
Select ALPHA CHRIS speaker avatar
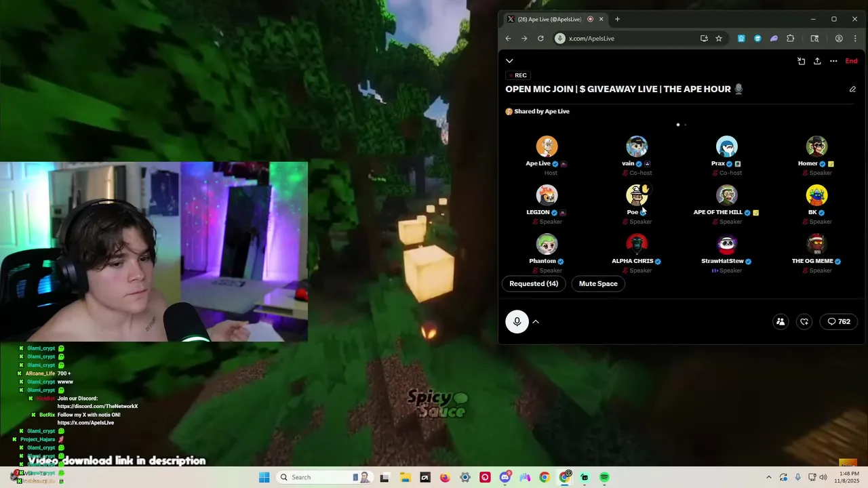point(637,244)
